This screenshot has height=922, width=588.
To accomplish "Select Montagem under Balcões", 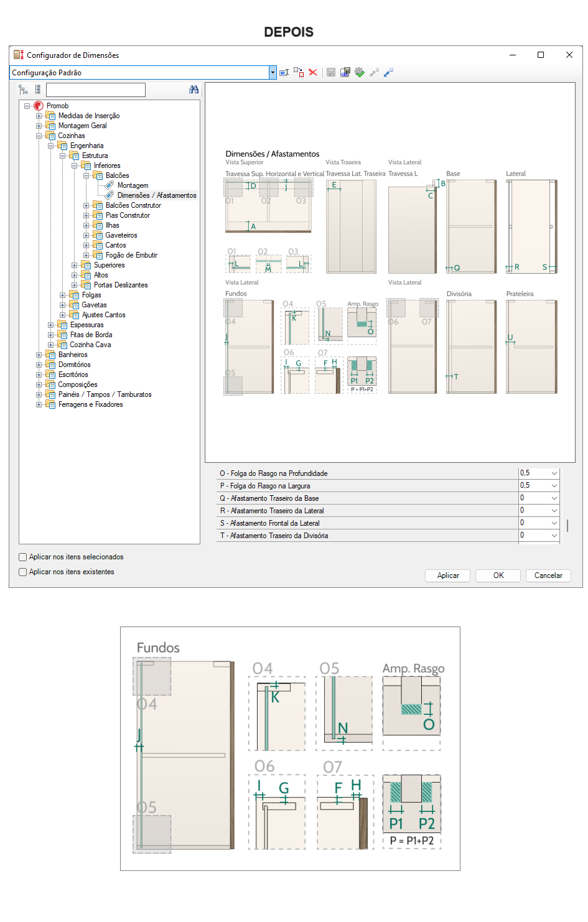I will 133,185.
